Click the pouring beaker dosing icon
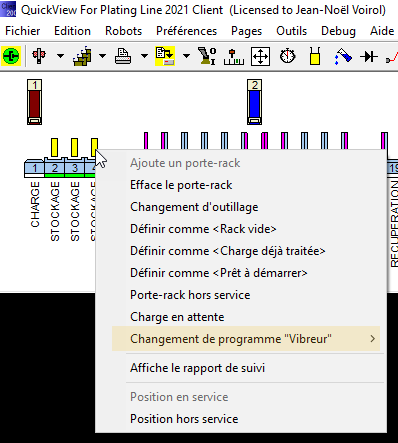The width and height of the screenshot is (398, 443). 343,56
